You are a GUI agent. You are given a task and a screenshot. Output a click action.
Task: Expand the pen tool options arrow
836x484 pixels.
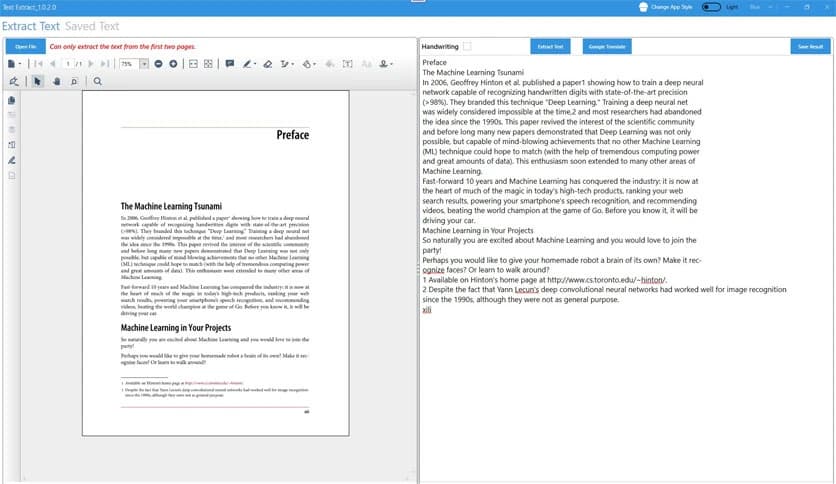255,64
